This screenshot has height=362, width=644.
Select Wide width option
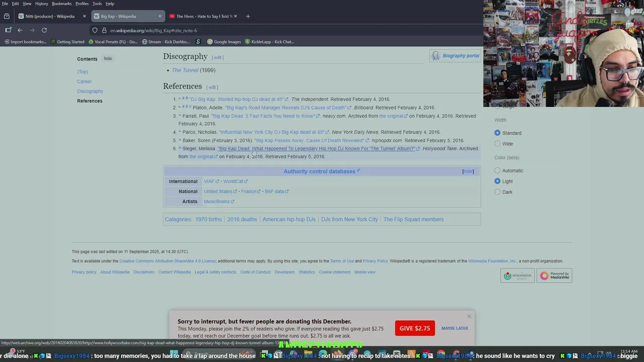click(x=497, y=144)
